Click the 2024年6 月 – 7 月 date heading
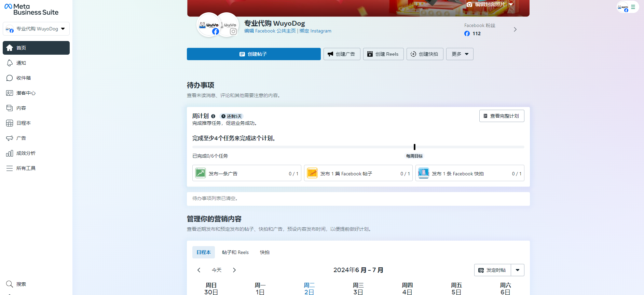 coord(358,270)
